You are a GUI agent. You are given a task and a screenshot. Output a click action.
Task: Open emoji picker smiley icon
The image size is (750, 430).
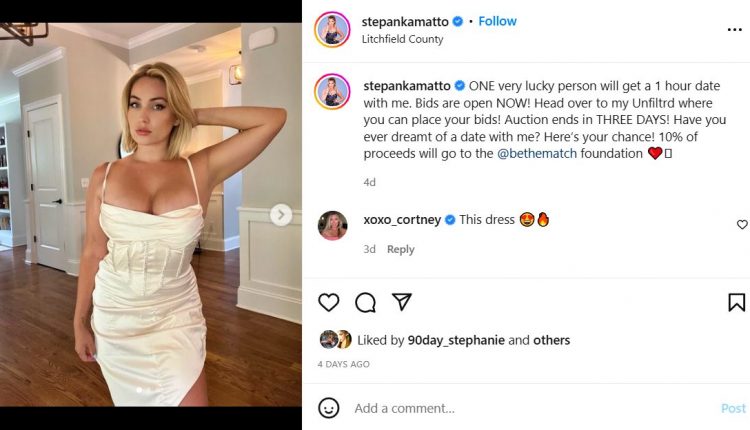329,408
